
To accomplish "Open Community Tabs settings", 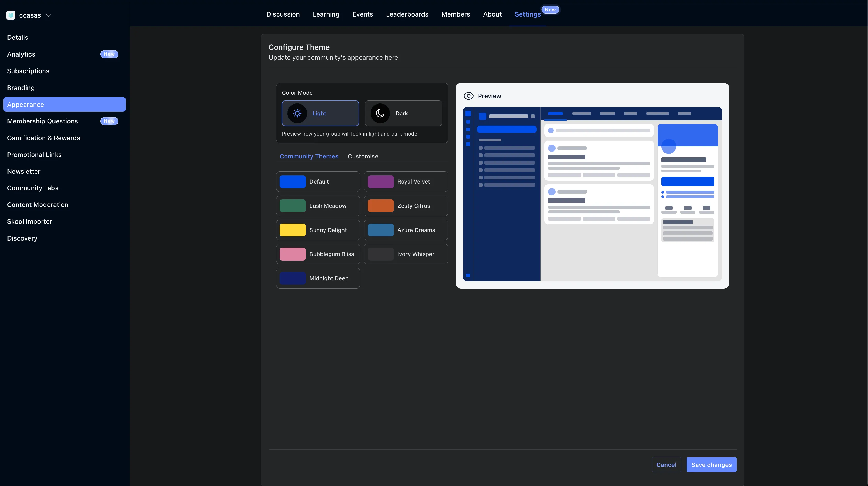I will [x=64, y=188].
